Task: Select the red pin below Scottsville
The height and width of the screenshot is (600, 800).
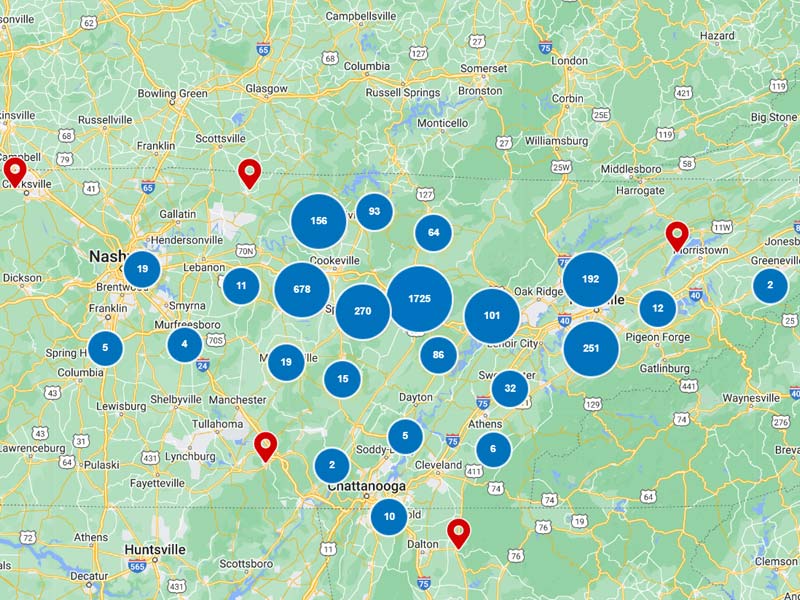Action: coord(250,174)
